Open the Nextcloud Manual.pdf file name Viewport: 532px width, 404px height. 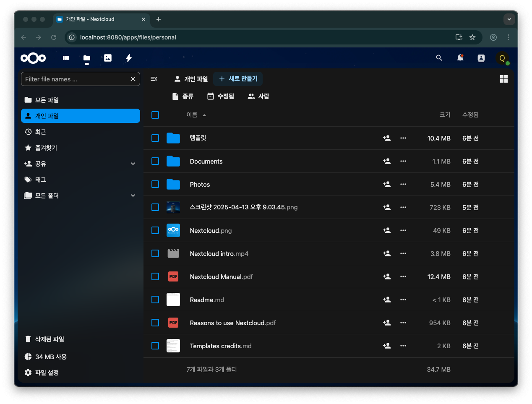221,277
